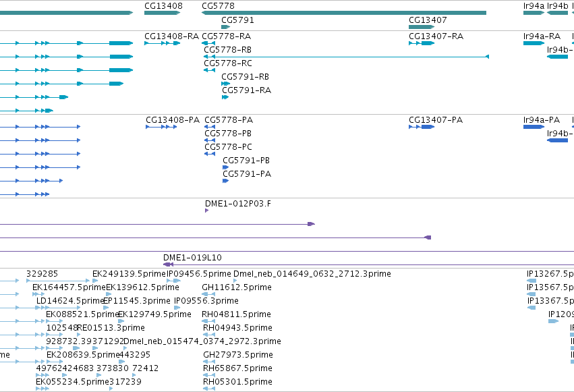Screen dimensions: 574x392
Task: Select the EK139612.5prime EST label
Action: [x=142, y=287]
